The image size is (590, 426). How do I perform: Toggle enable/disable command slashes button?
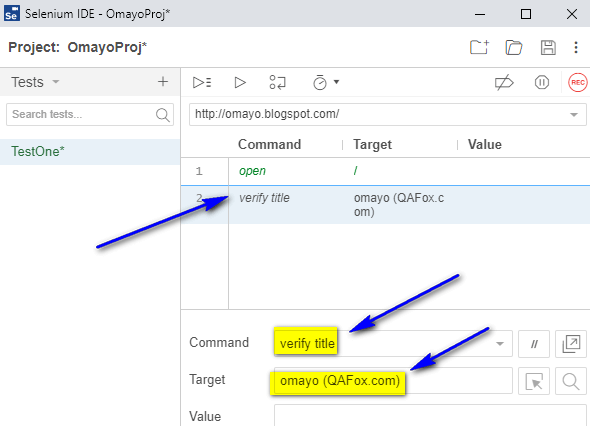tap(534, 344)
